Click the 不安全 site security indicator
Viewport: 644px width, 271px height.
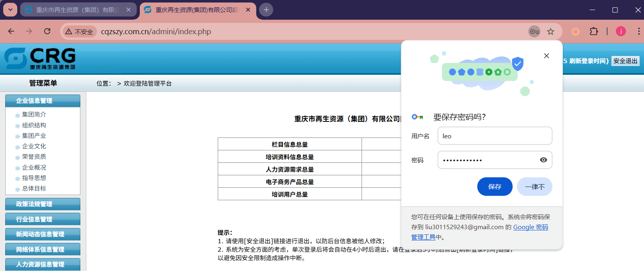click(x=80, y=32)
